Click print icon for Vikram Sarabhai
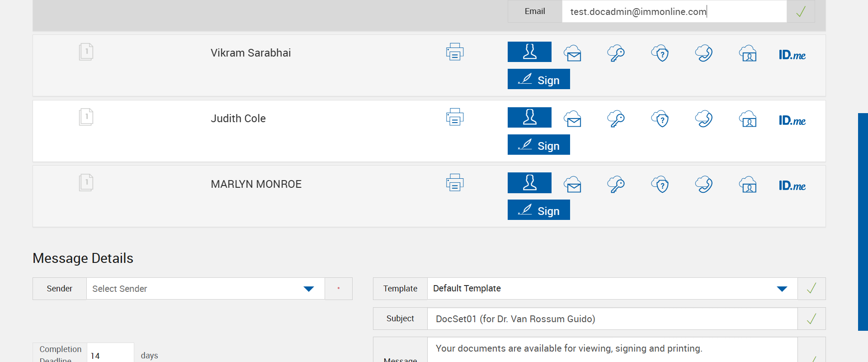The image size is (868, 362). coord(455,52)
